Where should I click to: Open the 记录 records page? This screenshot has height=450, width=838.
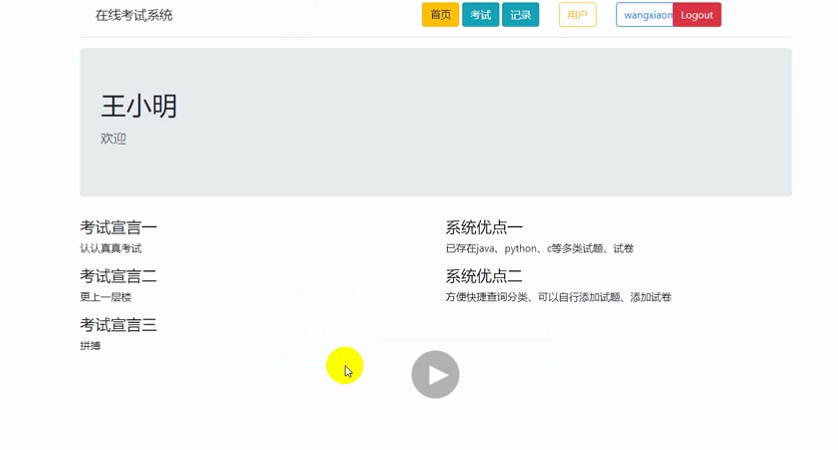520,15
